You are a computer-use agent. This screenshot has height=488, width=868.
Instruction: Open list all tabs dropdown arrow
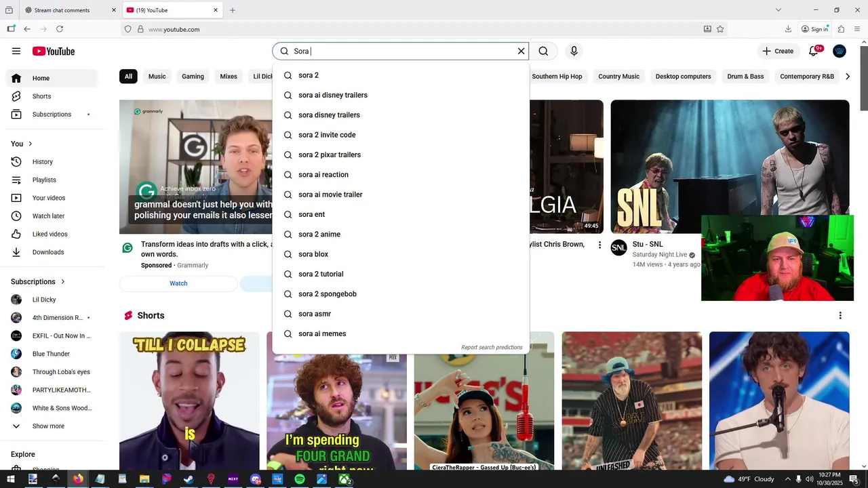(x=778, y=10)
